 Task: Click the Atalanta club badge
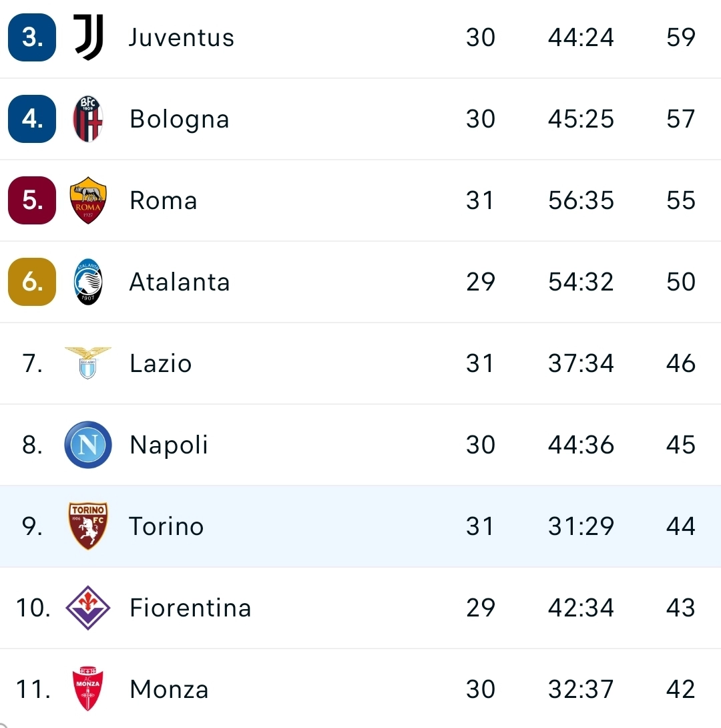click(x=88, y=282)
